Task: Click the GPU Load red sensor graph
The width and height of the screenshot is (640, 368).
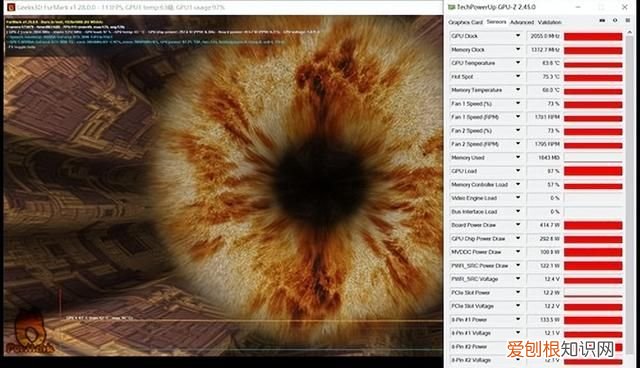Action: point(593,171)
